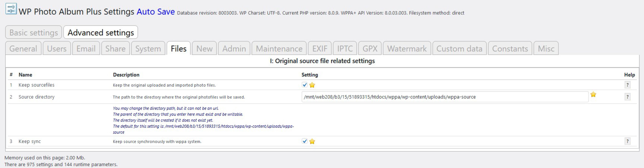Toggle the Keep sourcefiles checkbox
The width and height of the screenshot is (644, 168).
point(304,85)
